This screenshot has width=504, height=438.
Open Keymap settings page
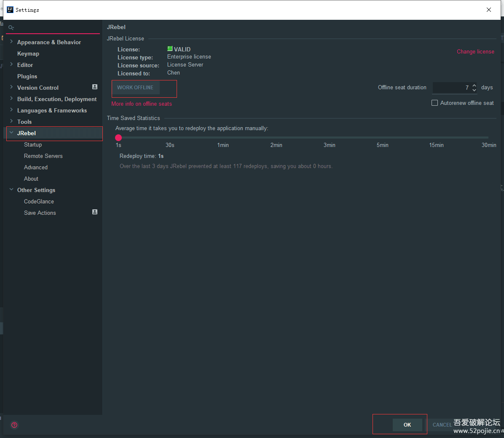[x=28, y=53]
